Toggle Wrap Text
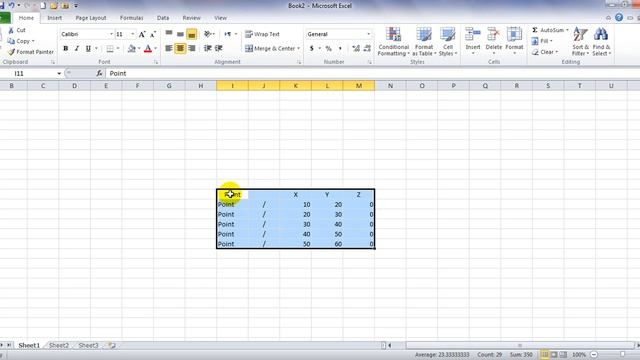 pos(262,34)
